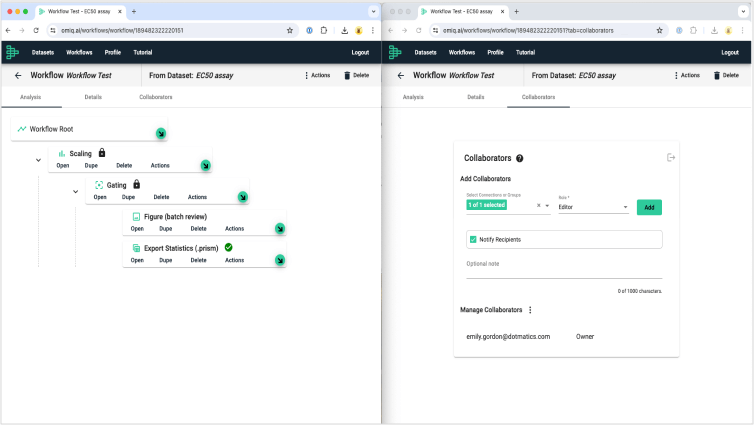This screenshot has width=754, height=425.
Task: Open the Role dropdown showing Editor
Action: (593, 207)
